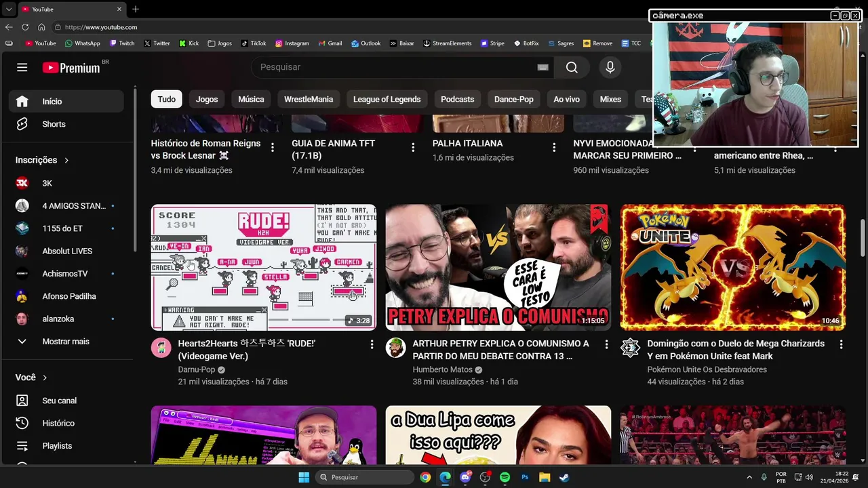Open Steam from the taskbar
868x488 pixels.
click(x=564, y=477)
